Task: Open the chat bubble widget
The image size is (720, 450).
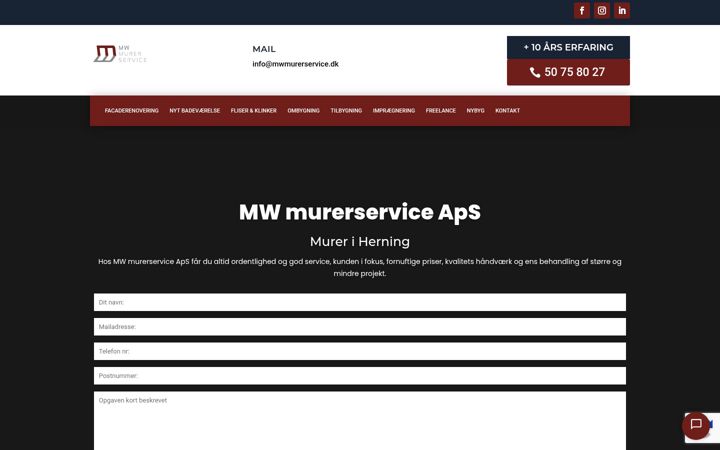Action: [696, 425]
